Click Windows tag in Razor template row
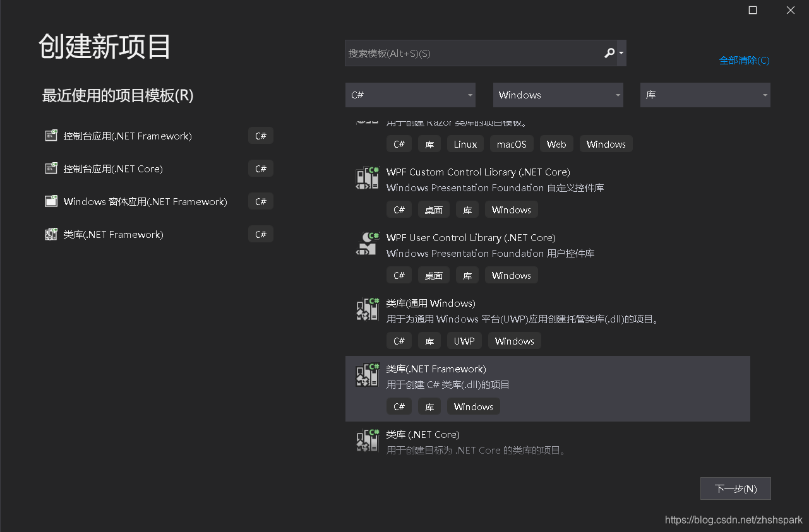The height and width of the screenshot is (532, 809). [x=606, y=144]
